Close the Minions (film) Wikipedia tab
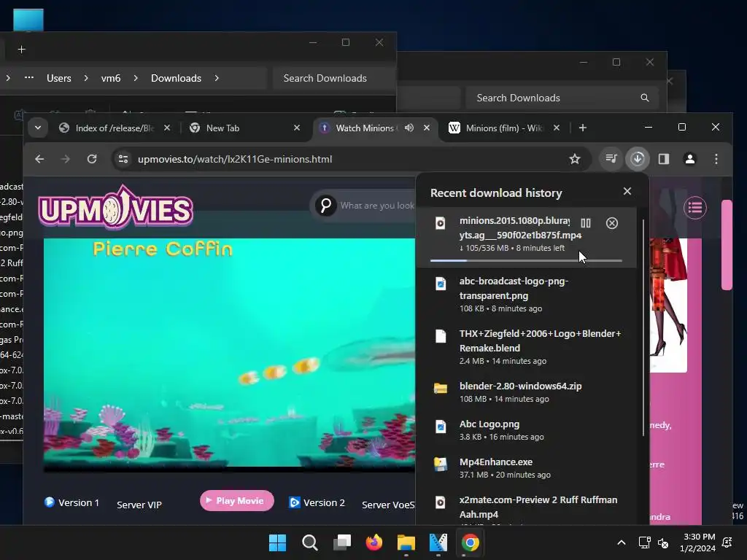Screen dimensions: 747x560 (557, 128)
